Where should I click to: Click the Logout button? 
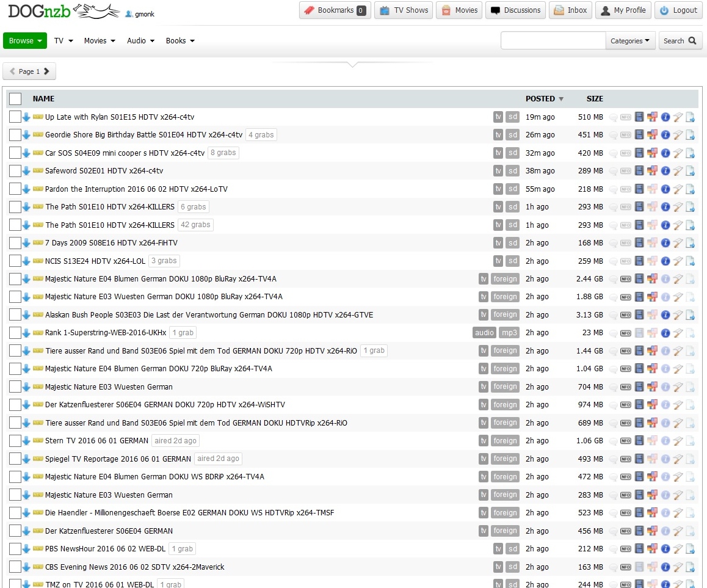point(678,10)
